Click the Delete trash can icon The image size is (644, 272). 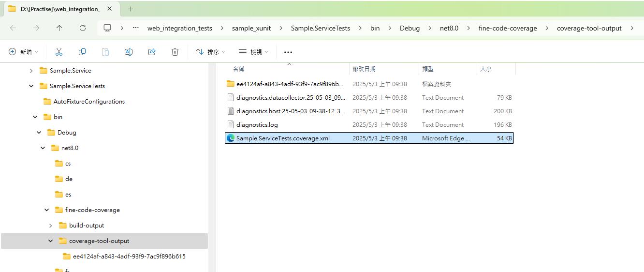tap(175, 52)
